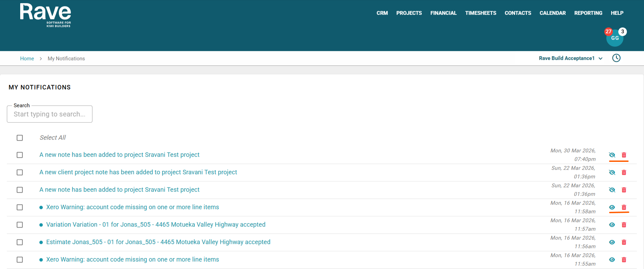Image resolution: width=644 pixels, height=269 pixels.
Task: Delete the Estimate Jonas_505 accepted notification
Action: point(624,242)
